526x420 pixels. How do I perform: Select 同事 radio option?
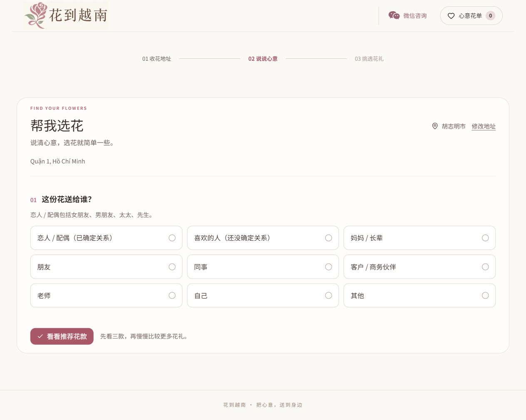tap(263, 267)
